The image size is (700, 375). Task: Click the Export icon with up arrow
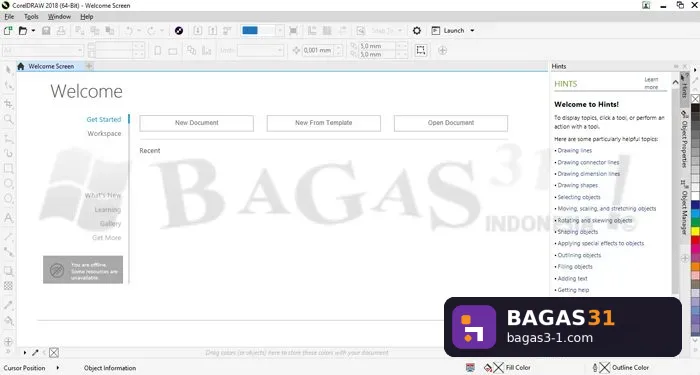point(212,30)
